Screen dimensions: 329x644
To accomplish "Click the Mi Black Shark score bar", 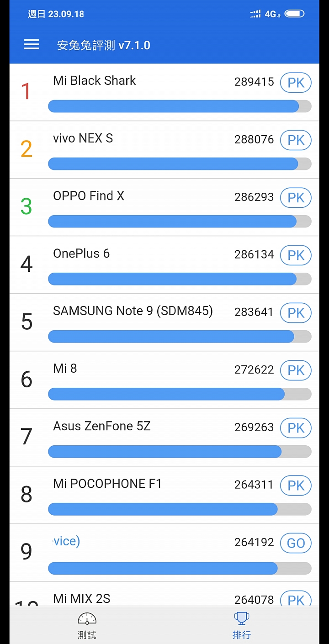I will click(x=180, y=106).
